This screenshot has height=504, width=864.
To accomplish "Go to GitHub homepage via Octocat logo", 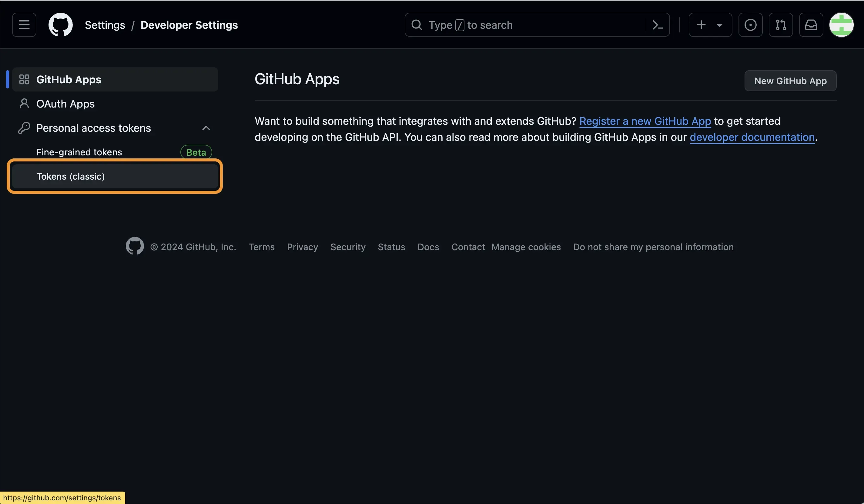I will 60,25.
